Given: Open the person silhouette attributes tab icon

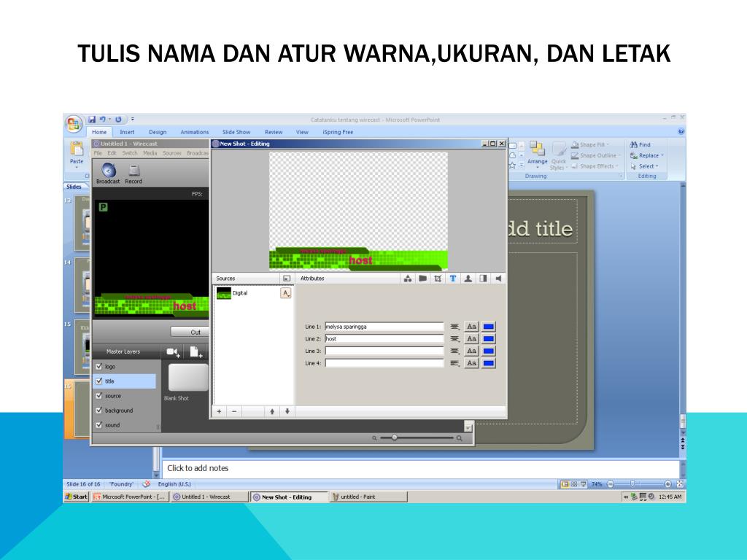Looking at the screenshot, I should point(468,279).
